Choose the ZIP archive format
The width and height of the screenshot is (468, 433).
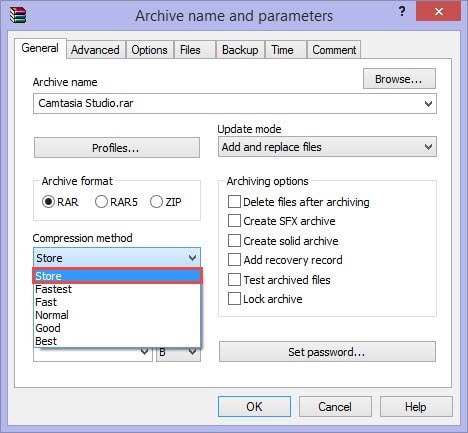156,202
